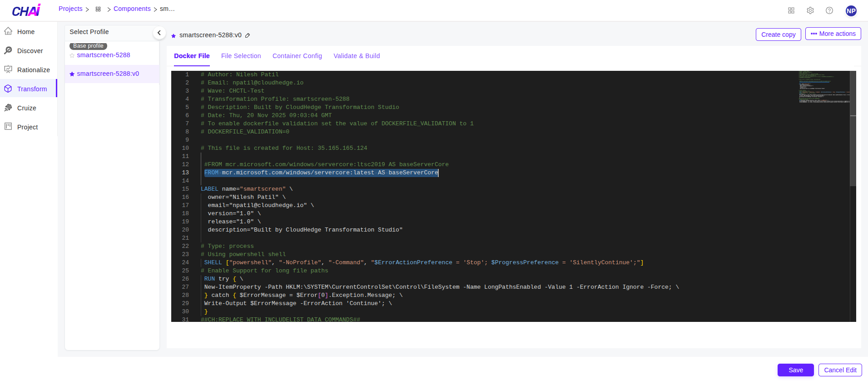
Task: Click the Save button
Action: [795, 370]
